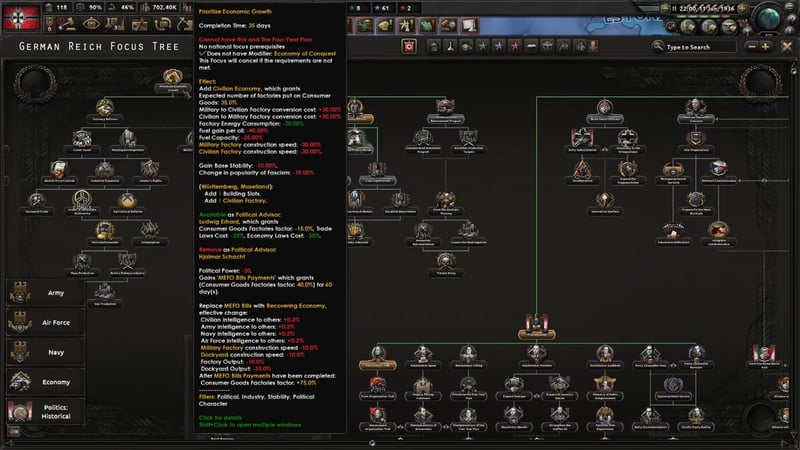Select the Mass Production focus
800x450 pixels.
click(82, 264)
